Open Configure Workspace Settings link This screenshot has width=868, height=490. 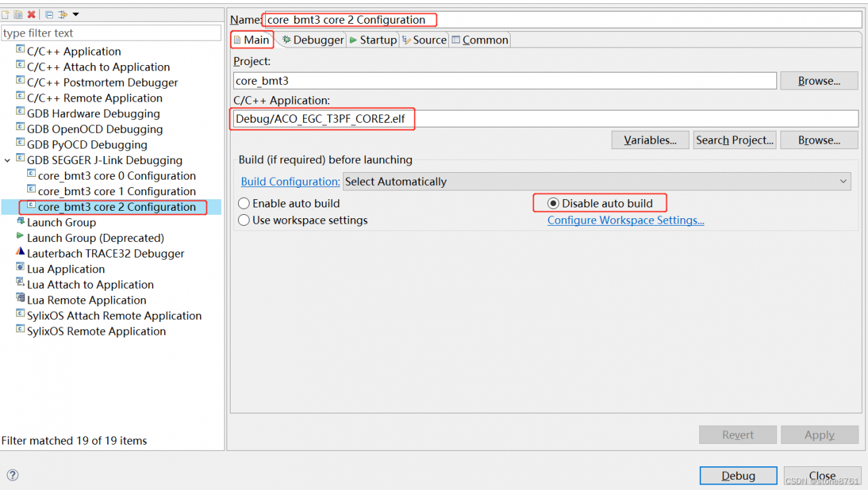(625, 220)
